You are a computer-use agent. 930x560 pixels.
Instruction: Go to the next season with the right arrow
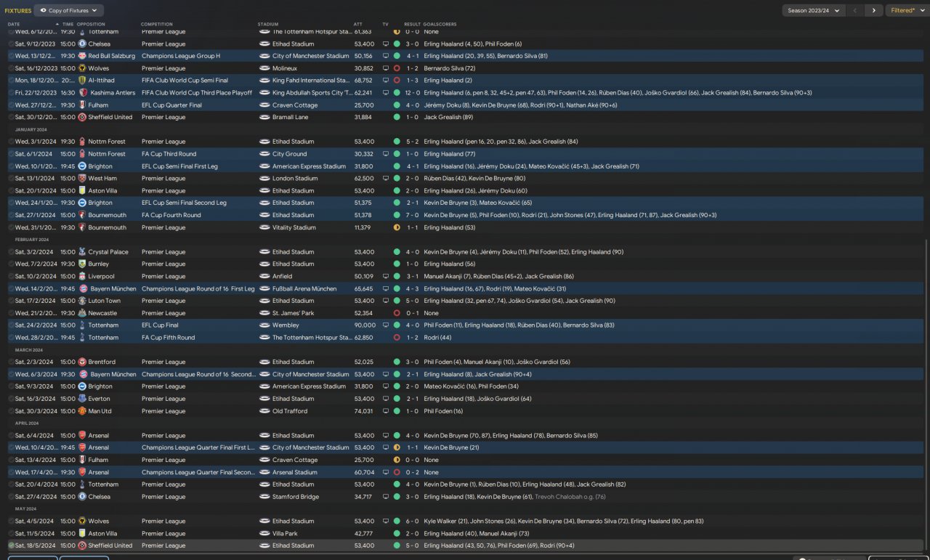point(874,11)
